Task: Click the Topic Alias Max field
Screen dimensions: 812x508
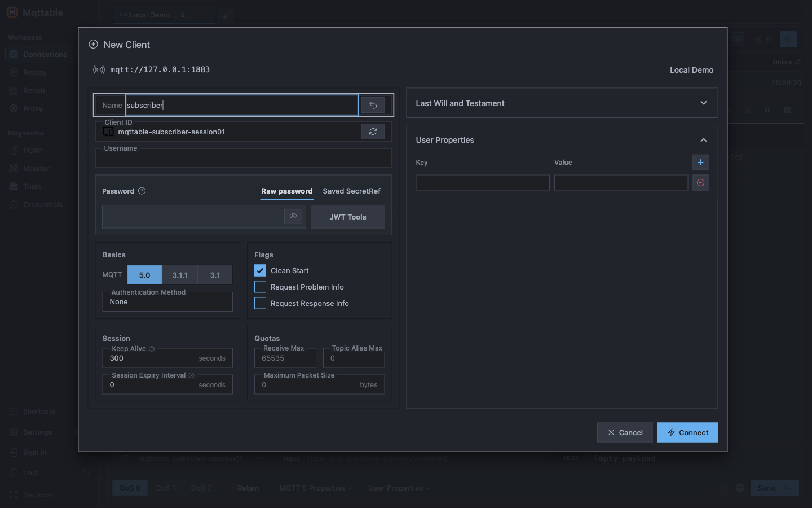Action: 354,358
